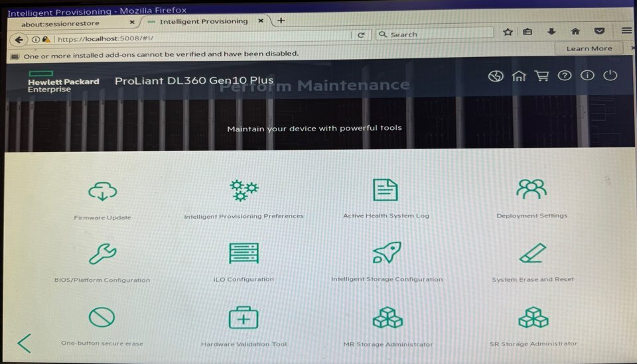Image resolution: width=637 pixels, height=364 pixels.
Task: Open Hardware Validation Tool medkit icon
Action: pos(244,318)
